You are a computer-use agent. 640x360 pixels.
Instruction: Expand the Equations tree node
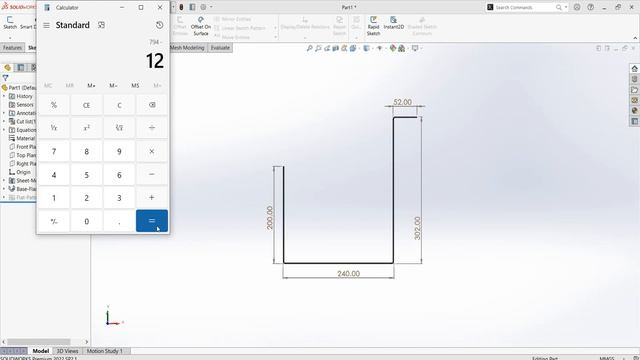pos(4,130)
